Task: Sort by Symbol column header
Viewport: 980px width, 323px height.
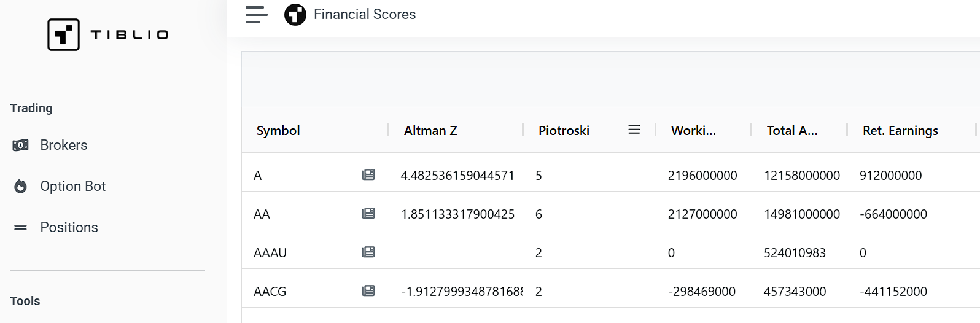Action: click(278, 131)
